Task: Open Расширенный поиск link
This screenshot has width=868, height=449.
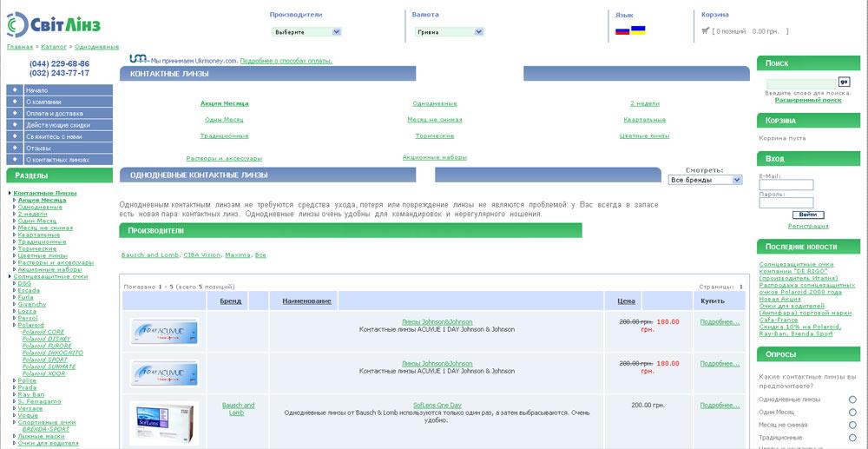Action: click(x=807, y=100)
